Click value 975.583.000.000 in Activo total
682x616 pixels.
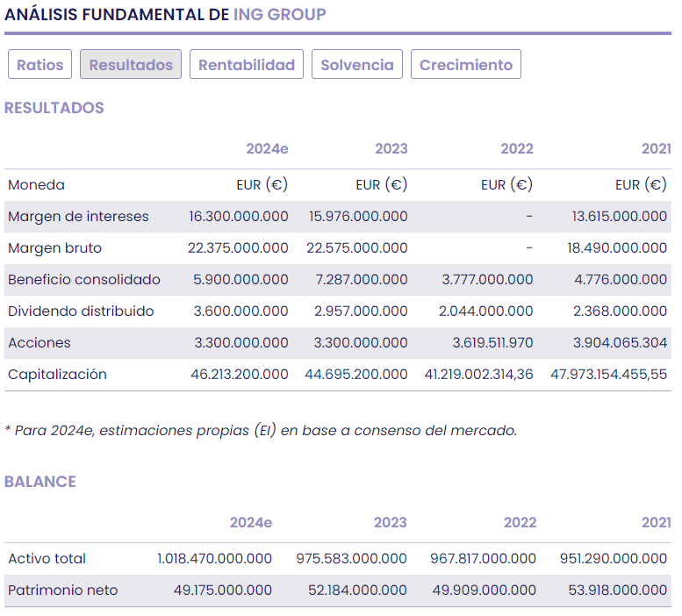(x=351, y=558)
